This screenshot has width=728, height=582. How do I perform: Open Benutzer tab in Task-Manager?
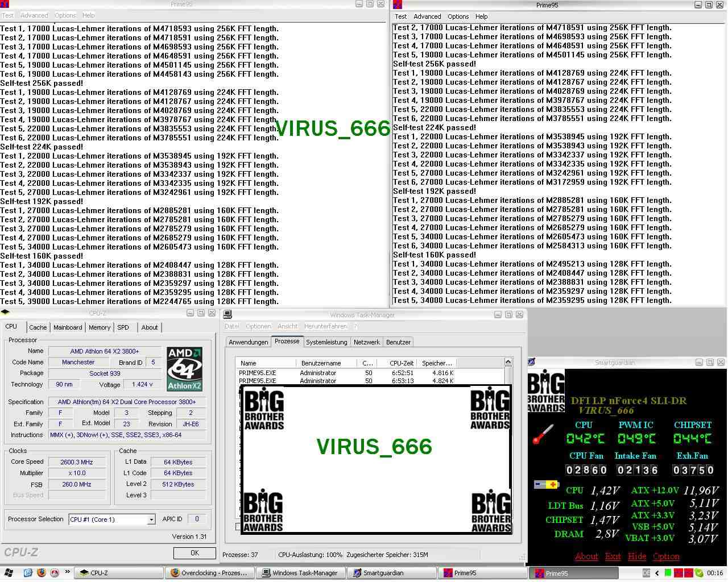click(x=398, y=342)
